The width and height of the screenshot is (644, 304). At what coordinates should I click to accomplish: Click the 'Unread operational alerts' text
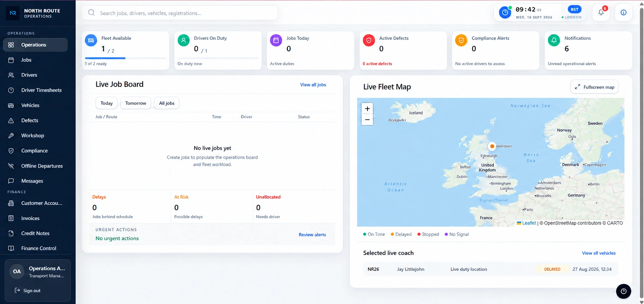572,64
